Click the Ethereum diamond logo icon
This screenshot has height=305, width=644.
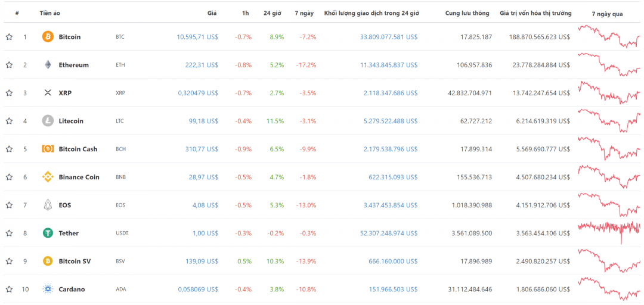[48, 65]
